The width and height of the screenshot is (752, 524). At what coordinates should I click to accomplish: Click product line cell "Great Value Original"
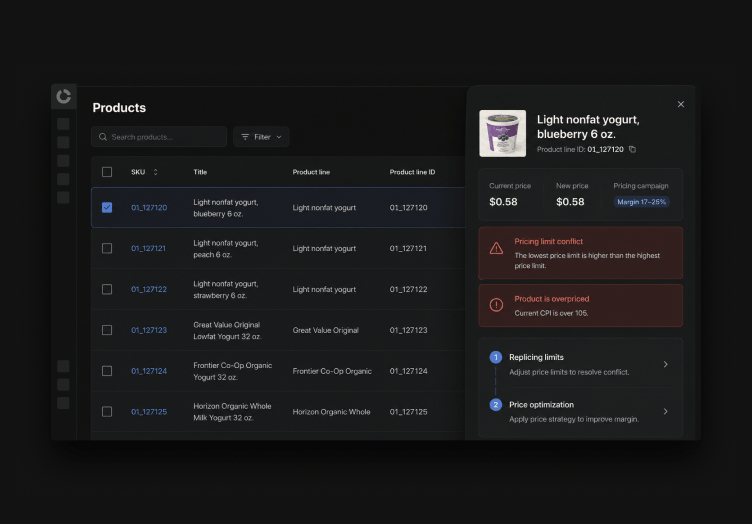click(326, 330)
